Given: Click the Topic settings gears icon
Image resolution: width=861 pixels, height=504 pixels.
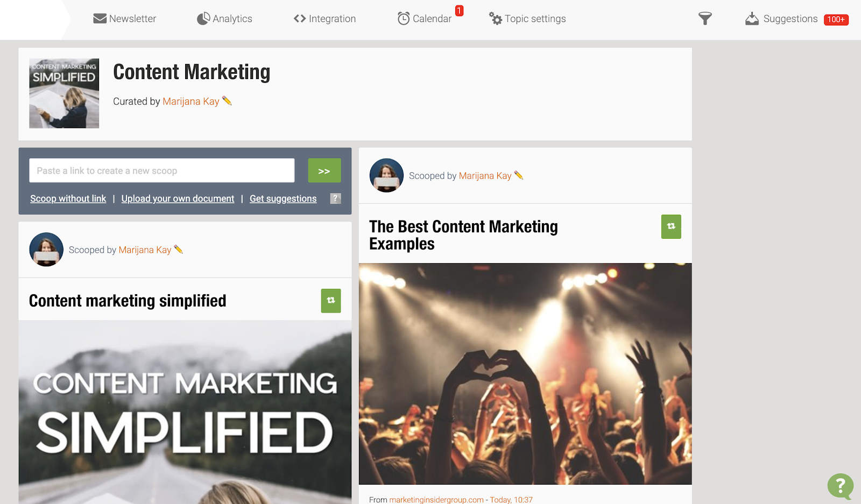Looking at the screenshot, I should (x=495, y=19).
